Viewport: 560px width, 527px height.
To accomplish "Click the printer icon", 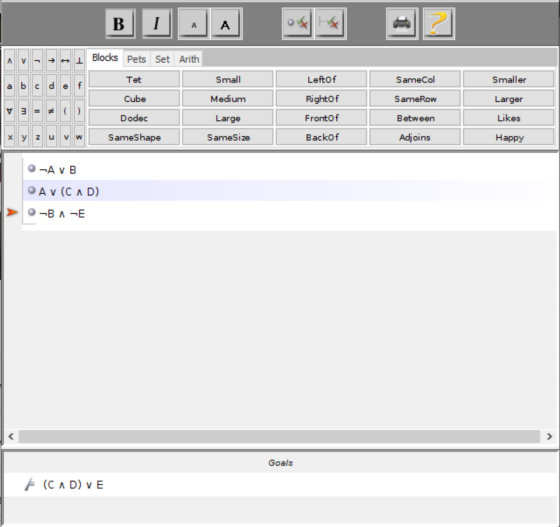I will (x=402, y=24).
